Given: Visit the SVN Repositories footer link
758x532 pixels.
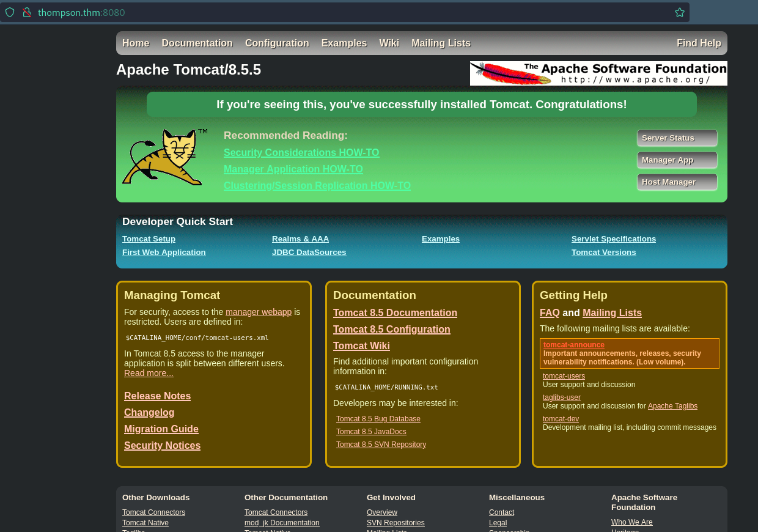Looking at the screenshot, I should [396, 523].
